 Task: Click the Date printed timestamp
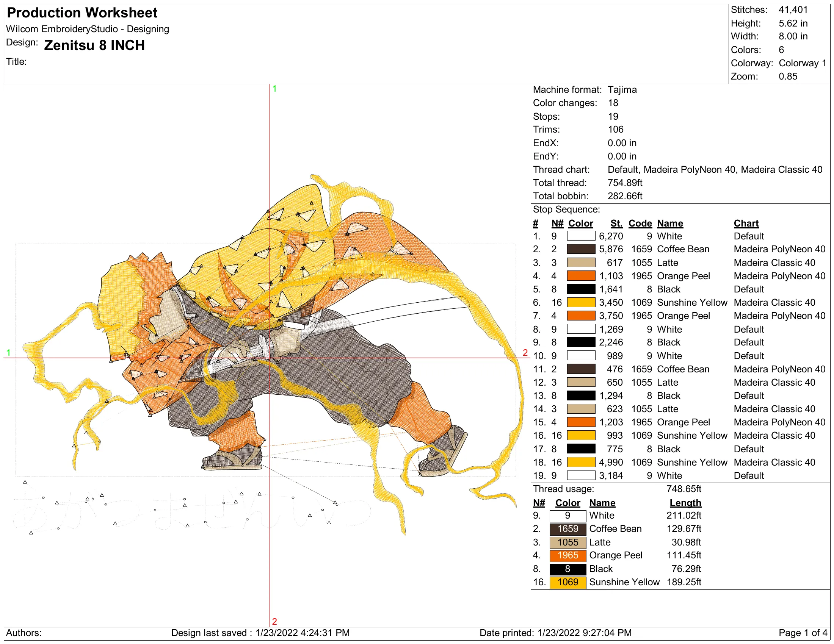click(556, 633)
